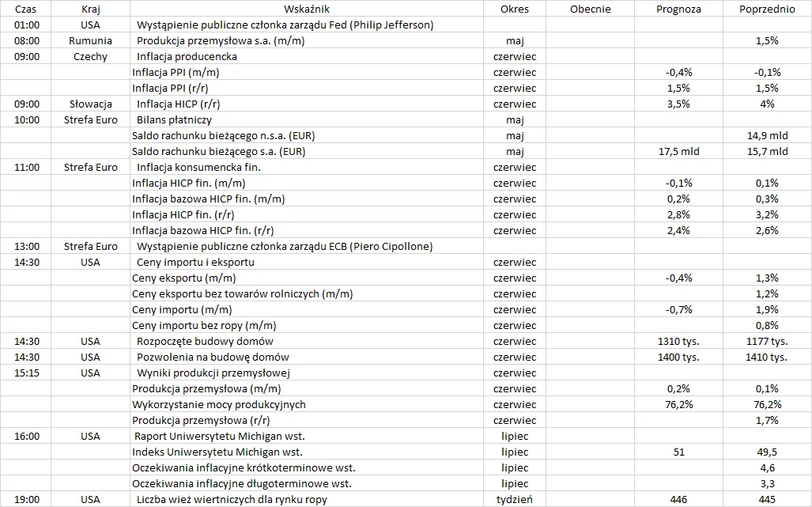This screenshot has height=507, width=812.
Task: Select the Philip Jefferson Fed speech row text
Action: click(x=285, y=25)
